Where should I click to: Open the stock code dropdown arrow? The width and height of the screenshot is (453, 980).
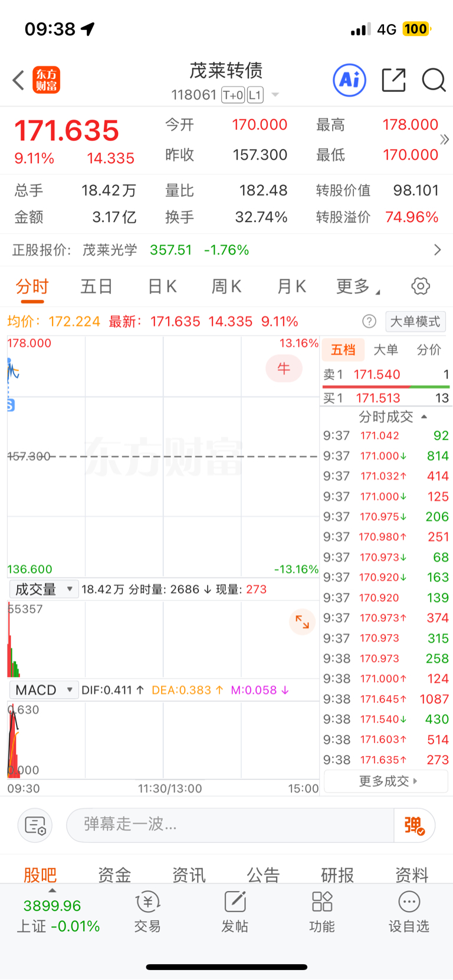pos(275,95)
